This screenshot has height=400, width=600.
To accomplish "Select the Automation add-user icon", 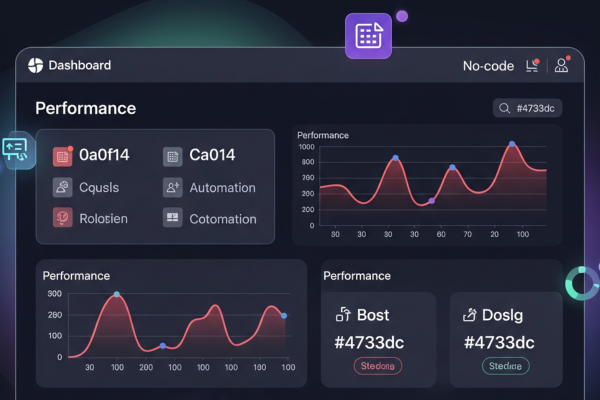I will coord(172,187).
